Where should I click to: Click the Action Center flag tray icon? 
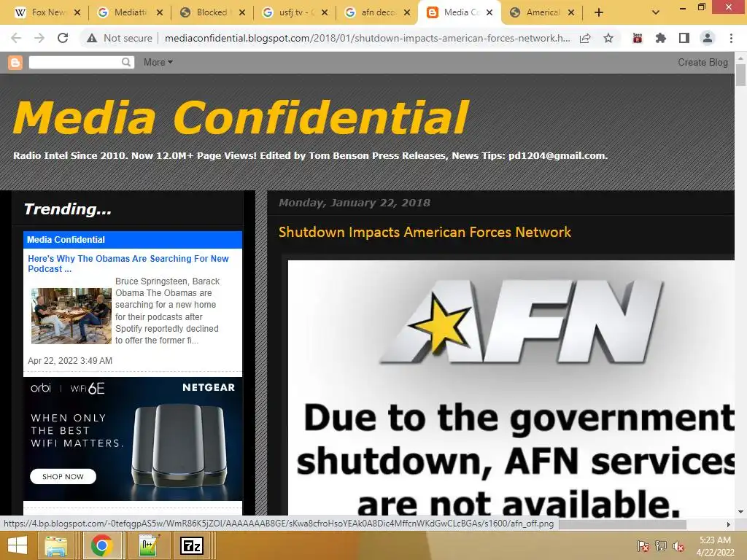(643, 546)
